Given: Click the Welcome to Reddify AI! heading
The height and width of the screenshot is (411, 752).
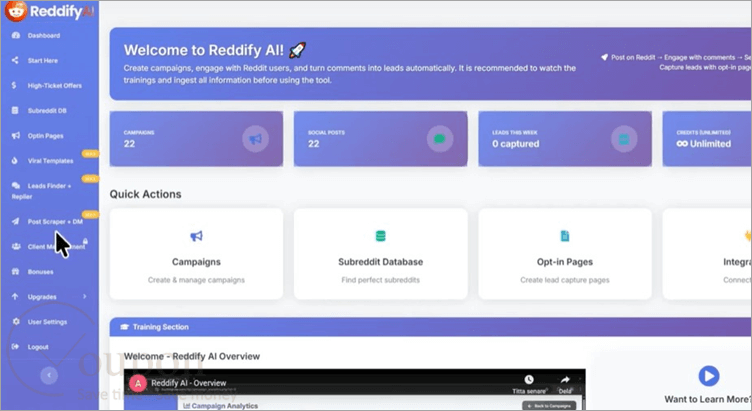Looking at the screenshot, I should (x=203, y=50).
